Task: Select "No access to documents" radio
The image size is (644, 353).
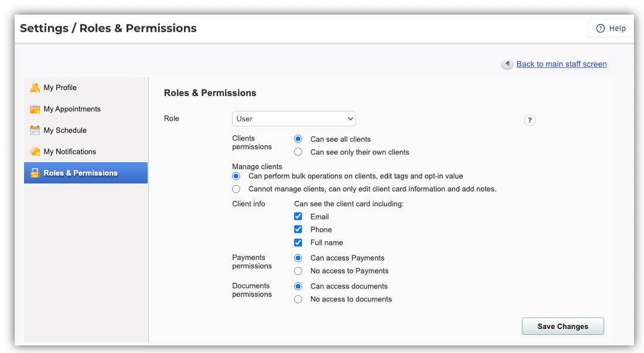Action: click(298, 299)
